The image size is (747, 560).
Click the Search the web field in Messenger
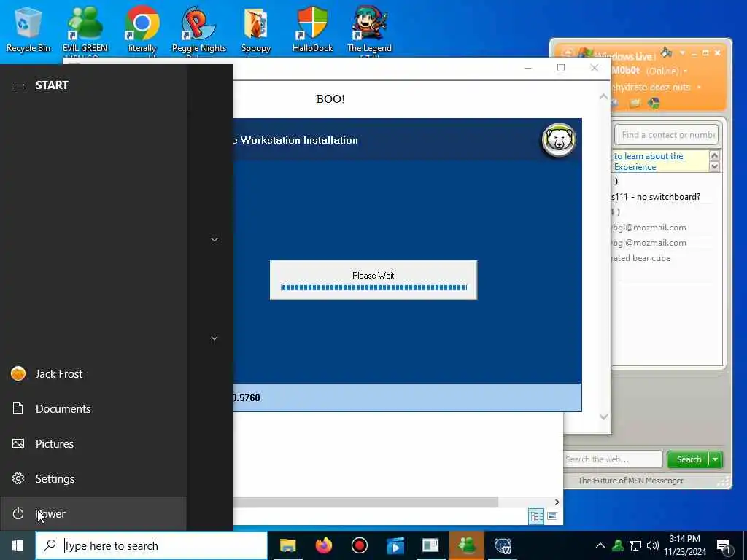[x=613, y=459]
